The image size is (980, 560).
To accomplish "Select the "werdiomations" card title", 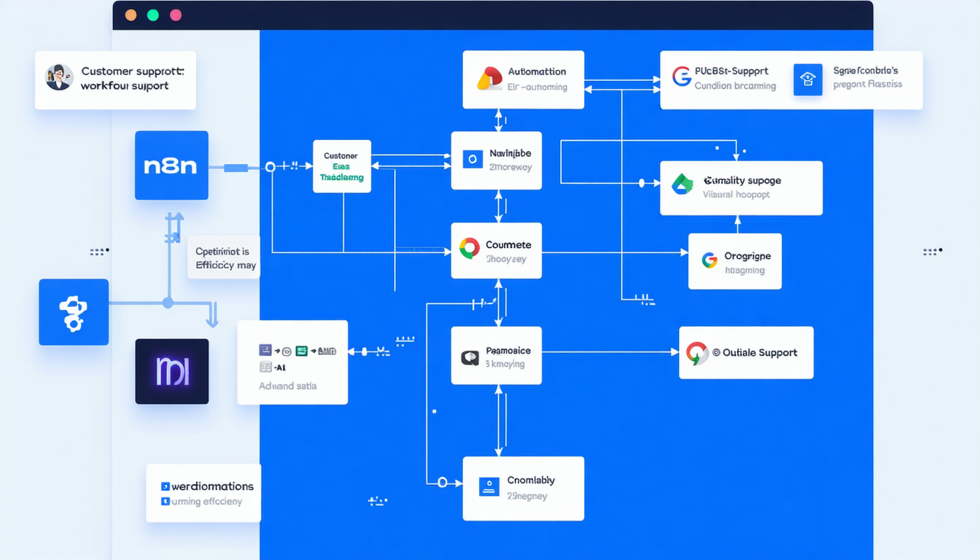I will coord(213,486).
